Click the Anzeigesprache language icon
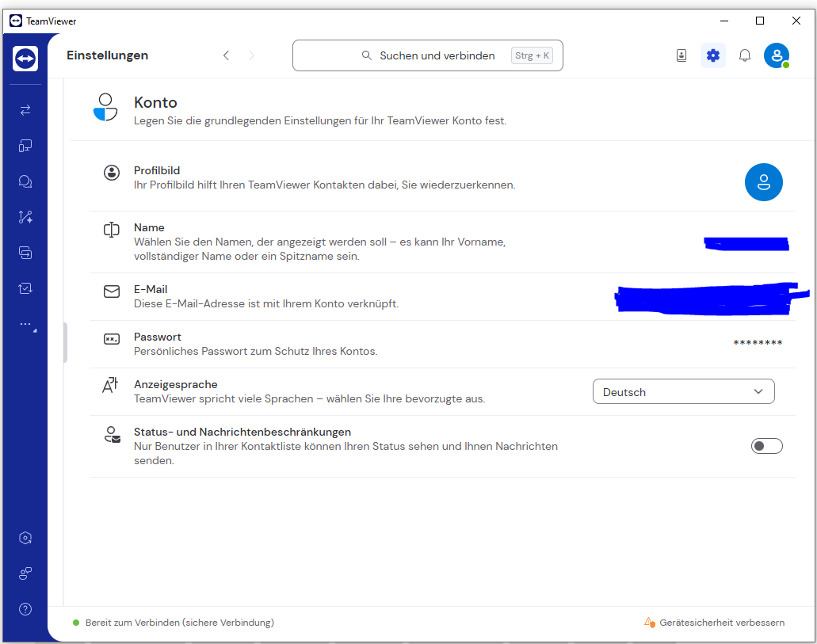 click(x=110, y=385)
